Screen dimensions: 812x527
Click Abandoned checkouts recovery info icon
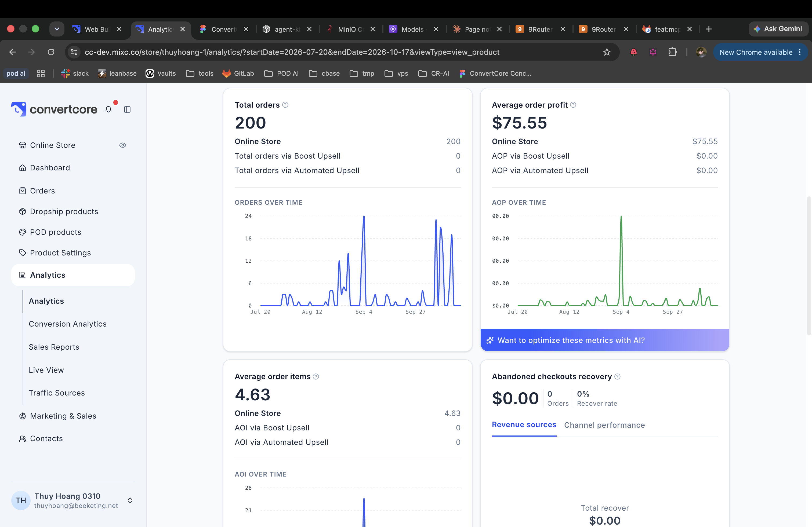point(617,377)
